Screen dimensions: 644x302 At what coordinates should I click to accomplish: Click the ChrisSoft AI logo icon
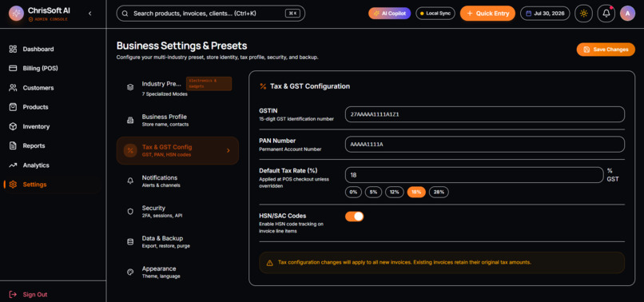pyautogui.click(x=16, y=13)
